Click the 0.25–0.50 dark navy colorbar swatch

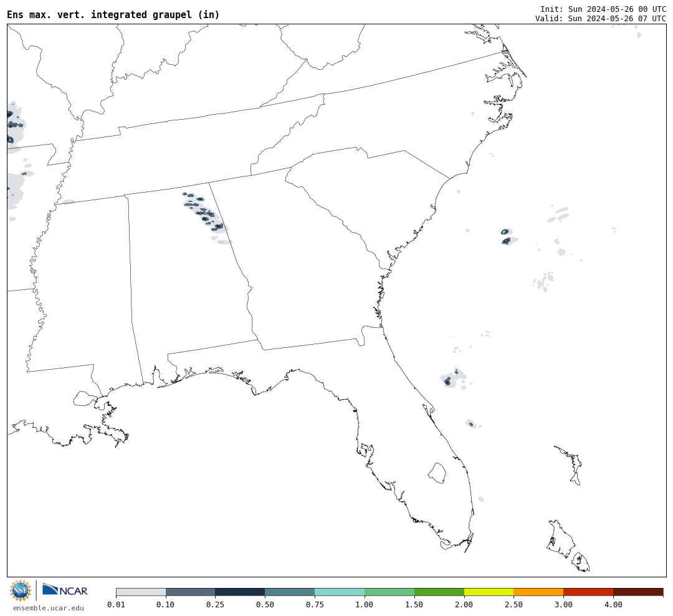point(241,592)
